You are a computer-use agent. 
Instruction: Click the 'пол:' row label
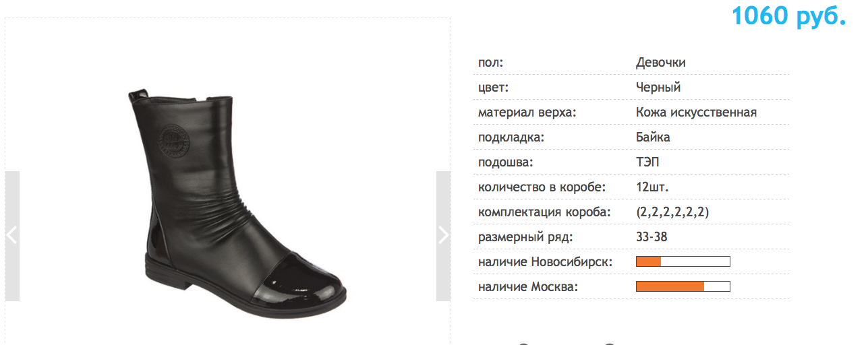coord(491,63)
